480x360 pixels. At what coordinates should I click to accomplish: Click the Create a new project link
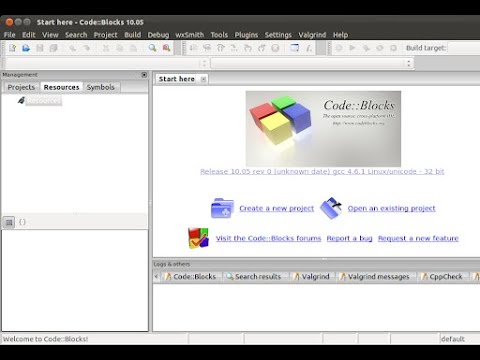point(277,208)
